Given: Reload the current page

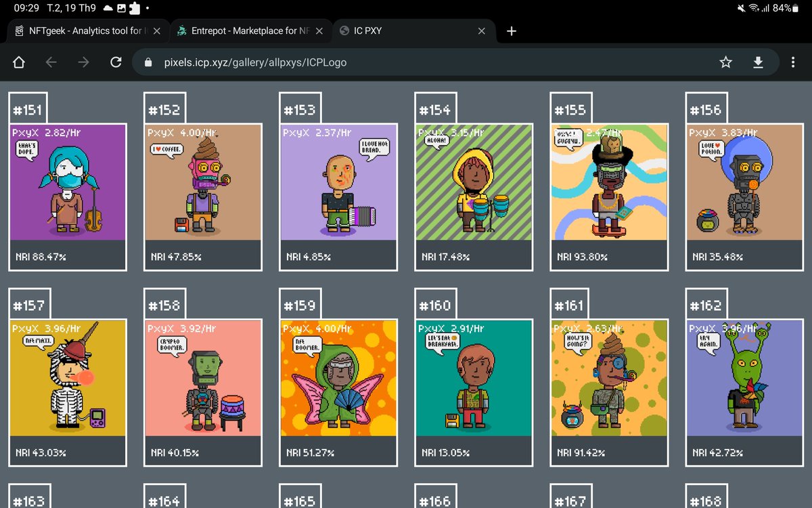Looking at the screenshot, I should (x=116, y=62).
